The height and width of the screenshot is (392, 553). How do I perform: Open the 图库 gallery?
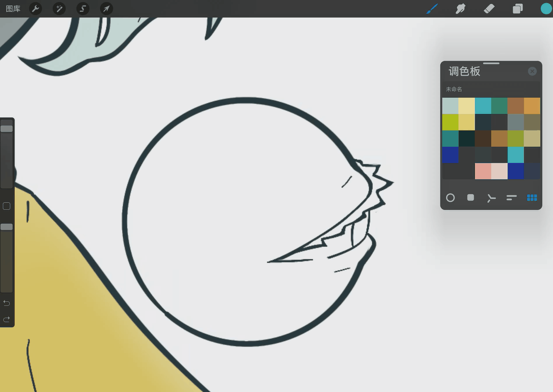tap(13, 9)
